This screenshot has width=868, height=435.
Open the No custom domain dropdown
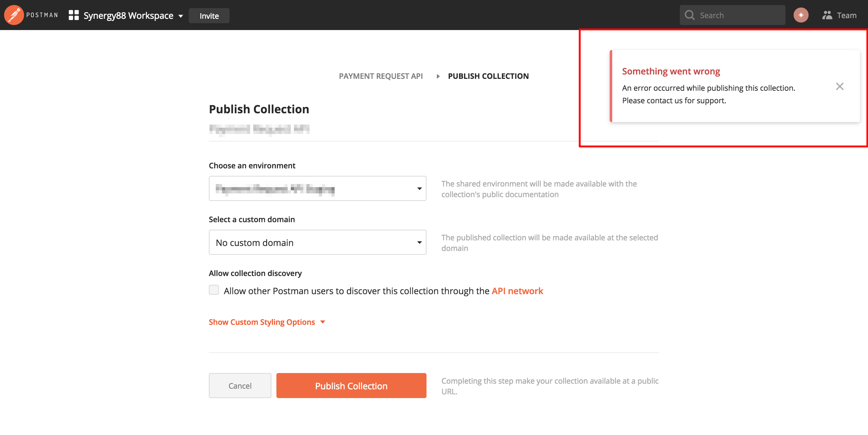[317, 242]
